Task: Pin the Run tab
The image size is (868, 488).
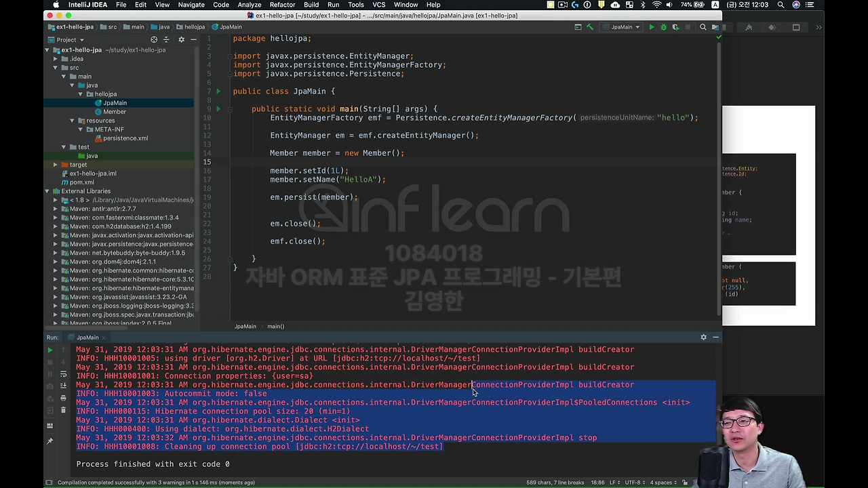Action: pos(50,441)
